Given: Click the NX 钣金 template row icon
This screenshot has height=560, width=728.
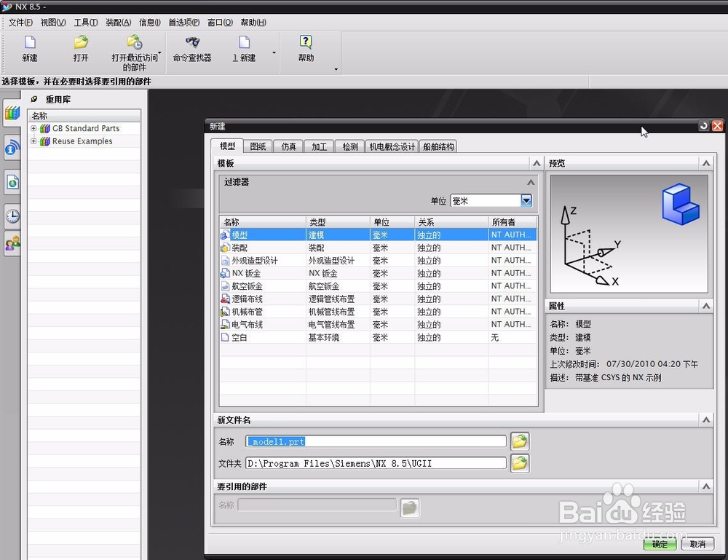Looking at the screenshot, I should [225, 274].
